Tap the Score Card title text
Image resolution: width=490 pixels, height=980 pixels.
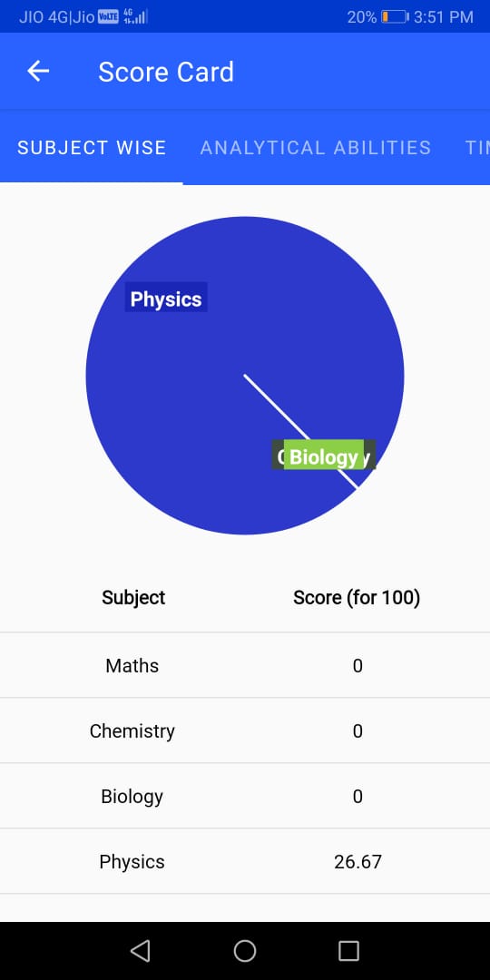(166, 72)
